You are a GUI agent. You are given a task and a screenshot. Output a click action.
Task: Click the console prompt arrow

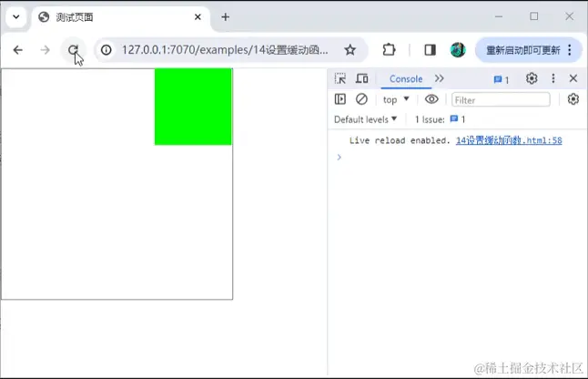[x=339, y=158]
